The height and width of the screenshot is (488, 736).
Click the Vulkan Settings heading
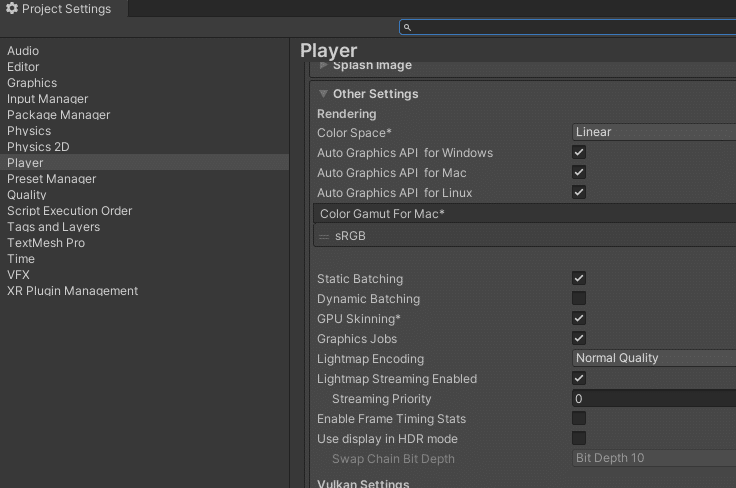363,483
